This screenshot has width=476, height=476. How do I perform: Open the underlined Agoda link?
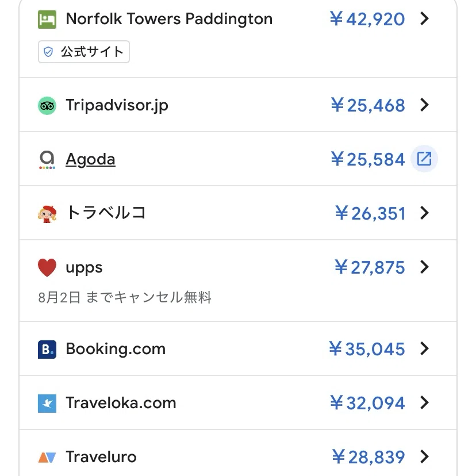click(x=90, y=159)
